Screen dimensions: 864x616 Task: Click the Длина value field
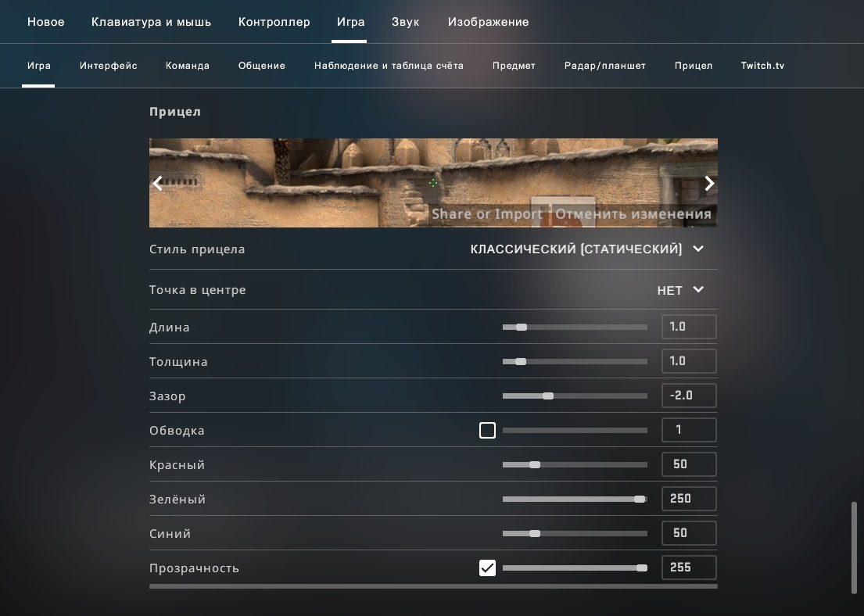(x=689, y=327)
